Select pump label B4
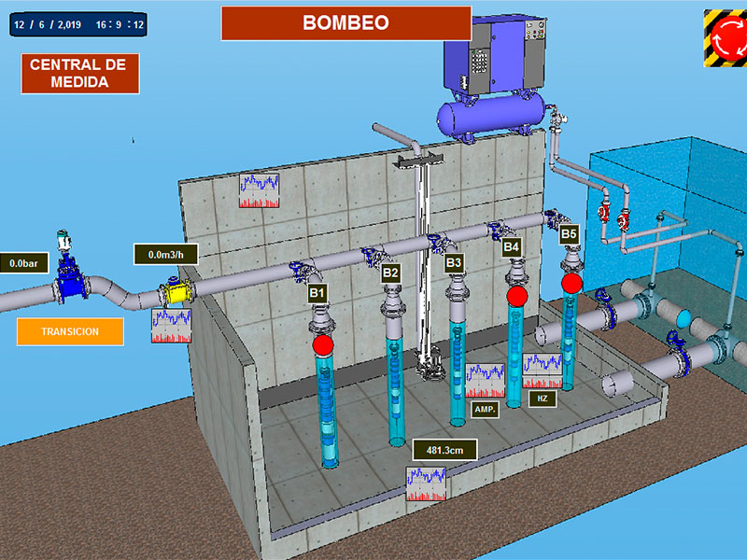This screenshot has height=560, width=747. pos(511,247)
